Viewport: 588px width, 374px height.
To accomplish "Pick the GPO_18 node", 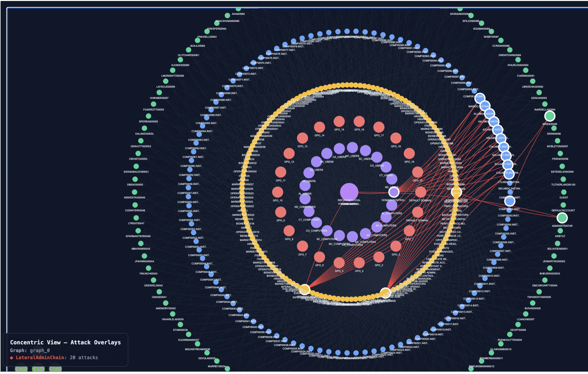I will pyautogui.click(x=396, y=138).
